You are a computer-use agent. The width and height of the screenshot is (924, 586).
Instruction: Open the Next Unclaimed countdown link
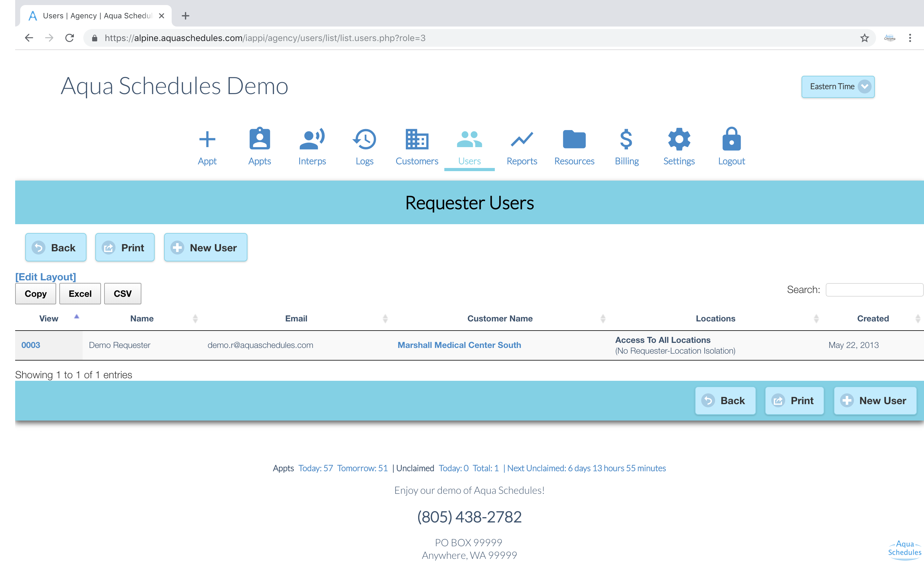coord(586,468)
